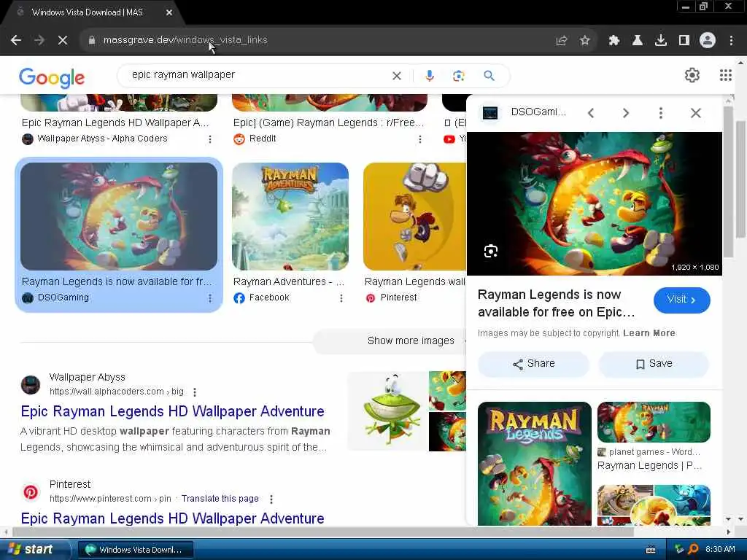Click the page horizontal scrollbar
The width and height of the screenshot is (747, 560).
click(322, 532)
